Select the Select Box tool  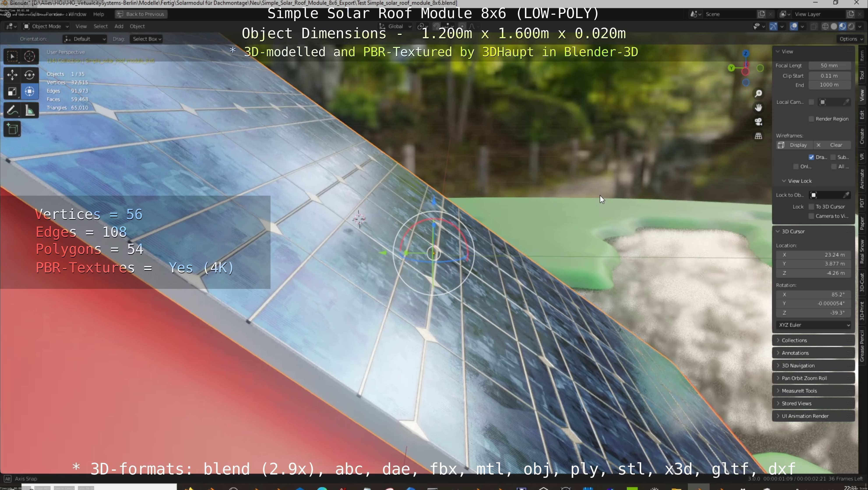[12, 56]
